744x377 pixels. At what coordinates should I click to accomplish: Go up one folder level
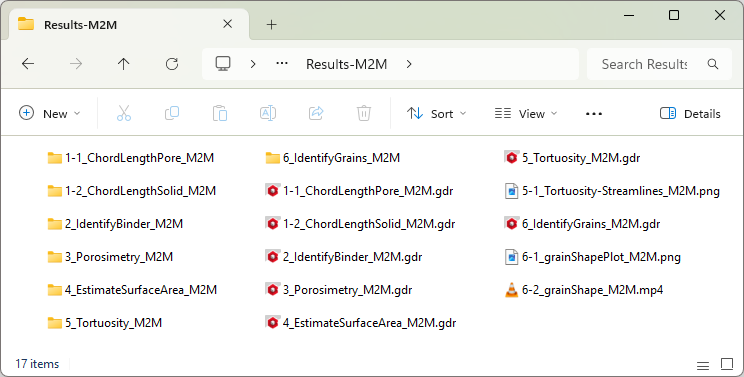click(x=123, y=64)
